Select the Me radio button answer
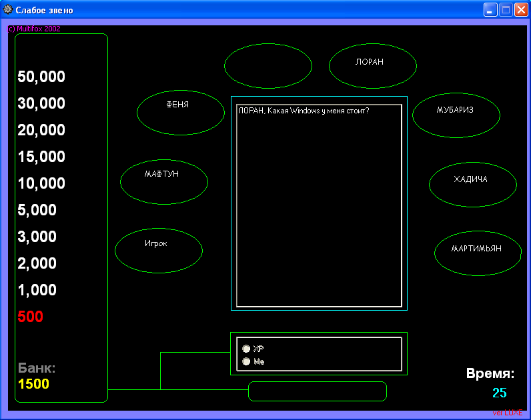This screenshot has width=531, height=420. coord(247,361)
